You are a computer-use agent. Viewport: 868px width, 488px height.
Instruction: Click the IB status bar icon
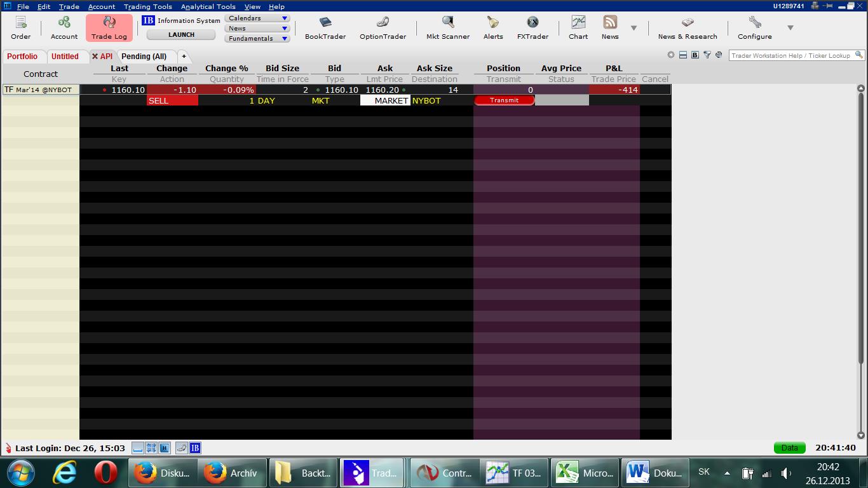[x=195, y=448]
